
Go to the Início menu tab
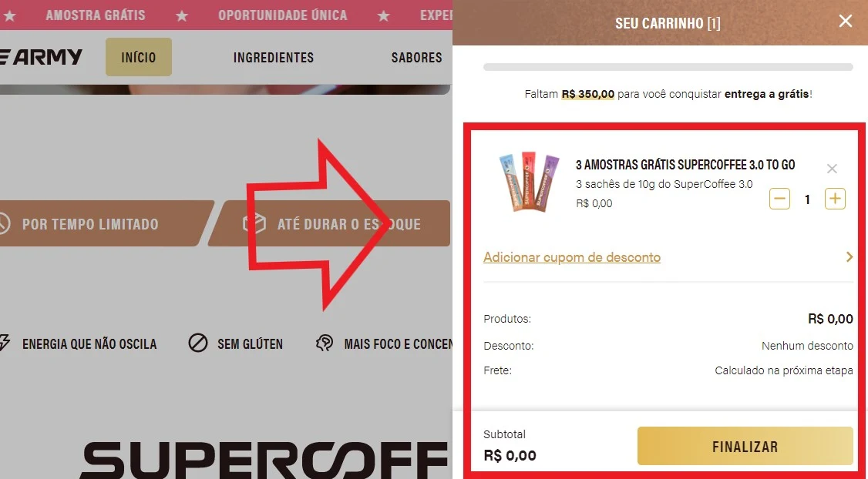click(139, 57)
